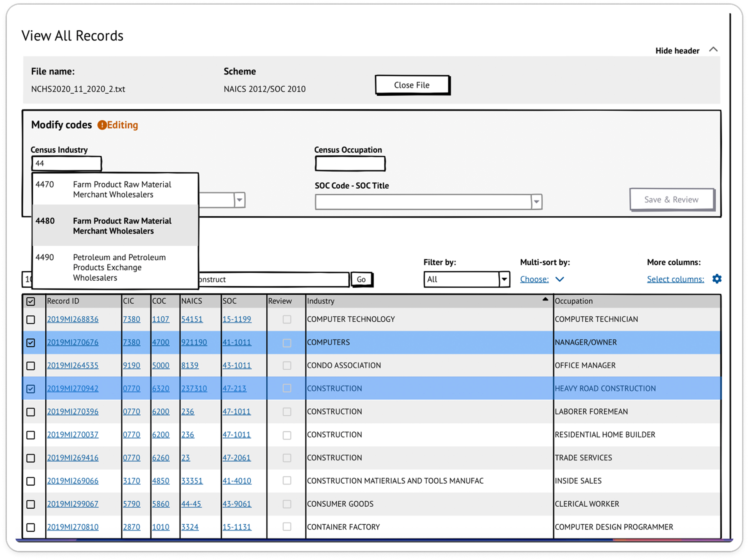Sort by the Occupation column header
749x560 pixels.
click(x=574, y=301)
